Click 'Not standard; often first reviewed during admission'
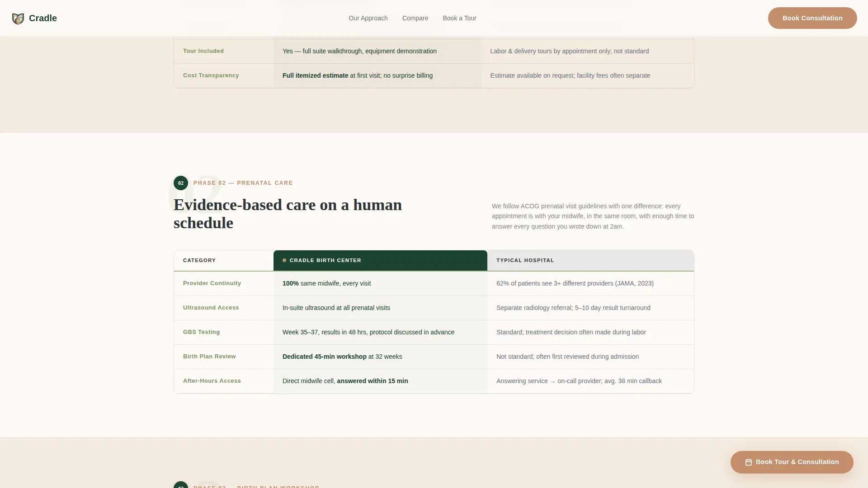Screen dimensions: 868x488 pos(590,357)
